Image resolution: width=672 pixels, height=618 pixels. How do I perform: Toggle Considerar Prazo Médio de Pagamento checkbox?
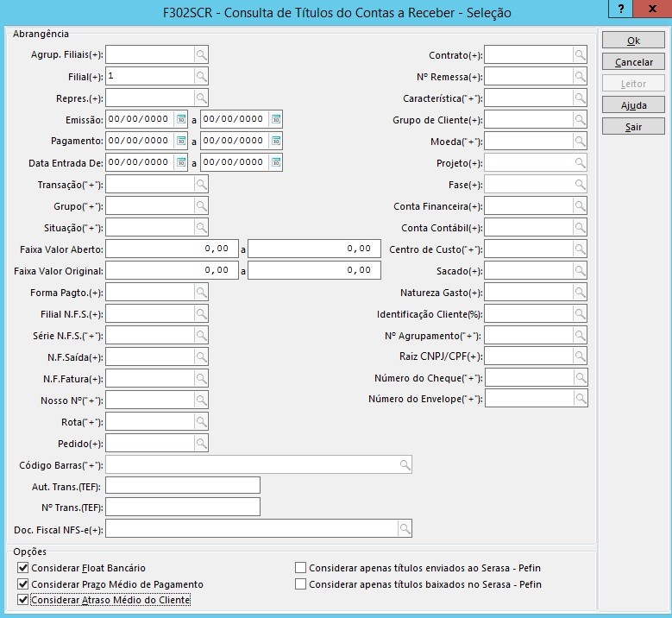point(23,584)
